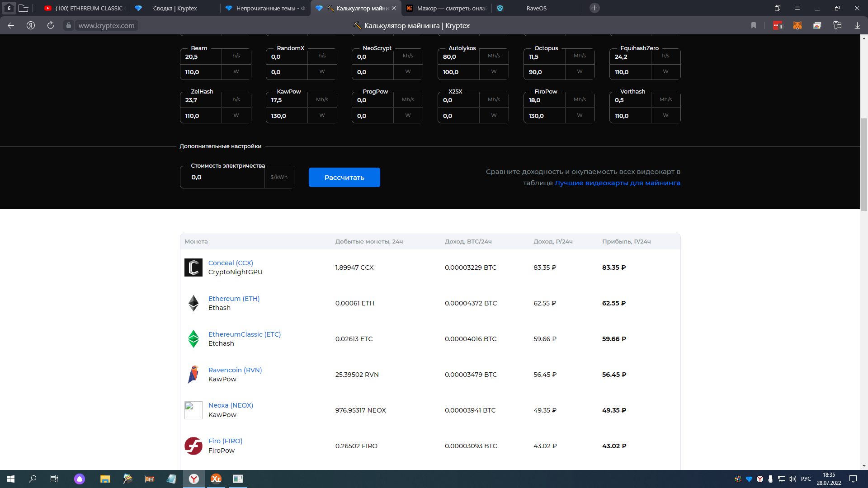Edit ZelHash hashrate field 23,7
This screenshot has height=488, width=868.
201,100
